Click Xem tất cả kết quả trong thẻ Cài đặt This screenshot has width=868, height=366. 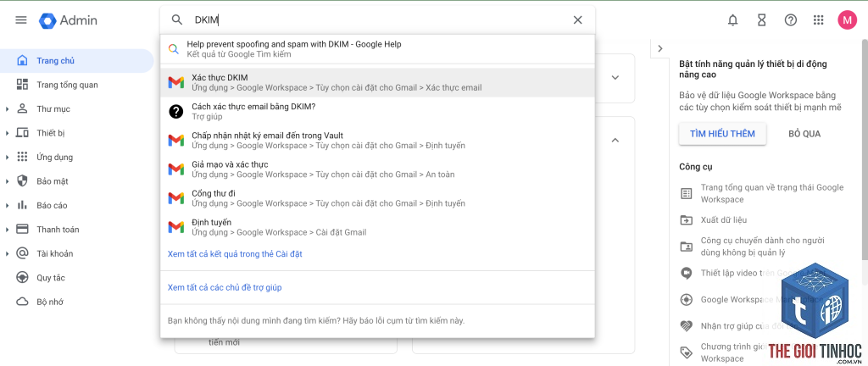tap(235, 254)
